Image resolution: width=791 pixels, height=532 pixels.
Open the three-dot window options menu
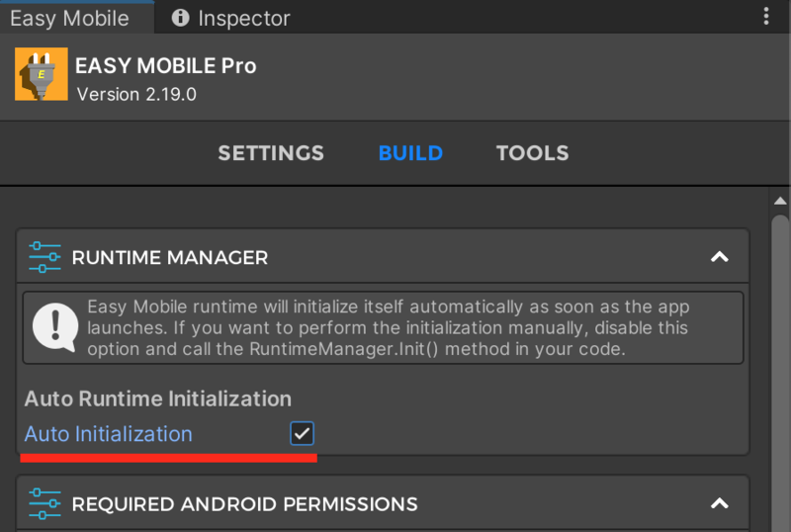click(x=765, y=17)
